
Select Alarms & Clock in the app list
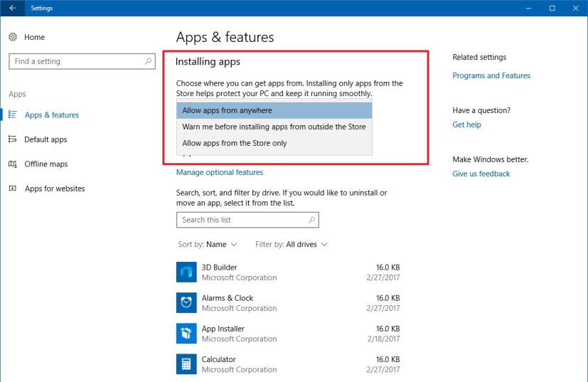[288, 303]
